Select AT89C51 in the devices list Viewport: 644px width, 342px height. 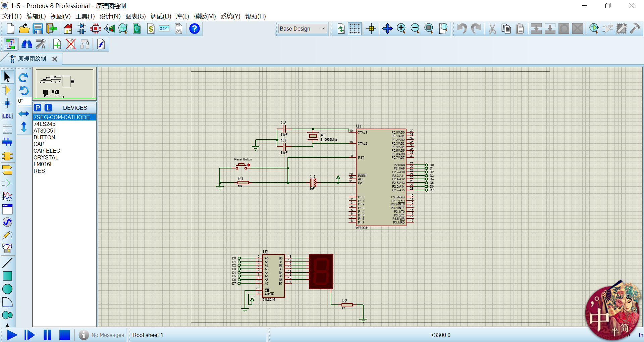[x=45, y=131]
